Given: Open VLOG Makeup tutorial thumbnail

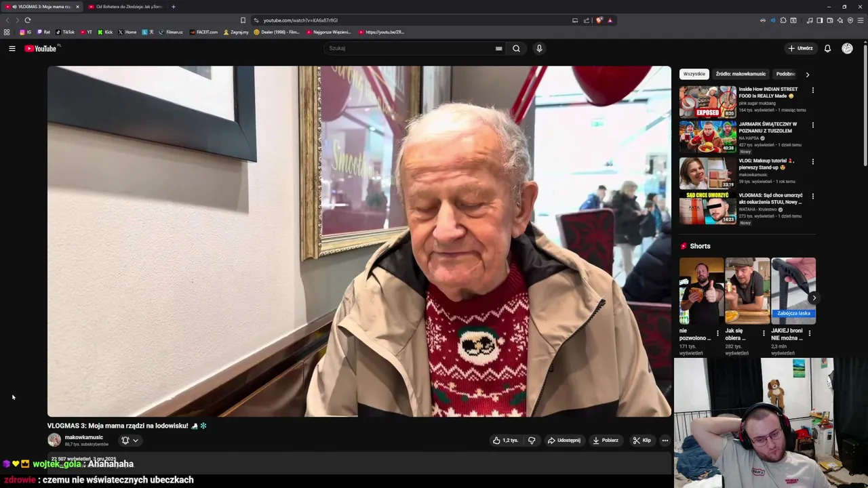Looking at the screenshot, I should (x=708, y=173).
